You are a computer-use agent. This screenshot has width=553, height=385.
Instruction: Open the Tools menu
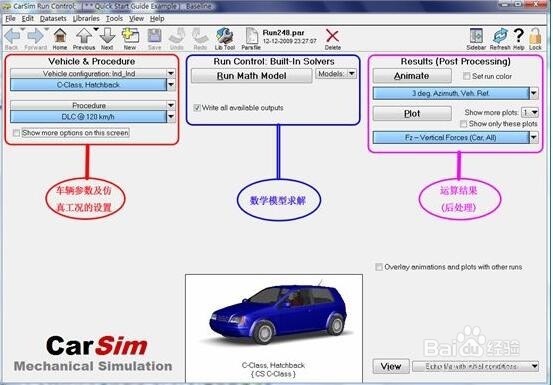pos(114,19)
